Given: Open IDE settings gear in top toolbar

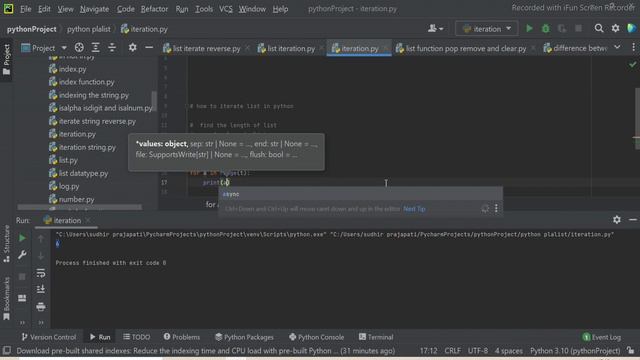Looking at the screenshot, I should click(x=616, y=28).
